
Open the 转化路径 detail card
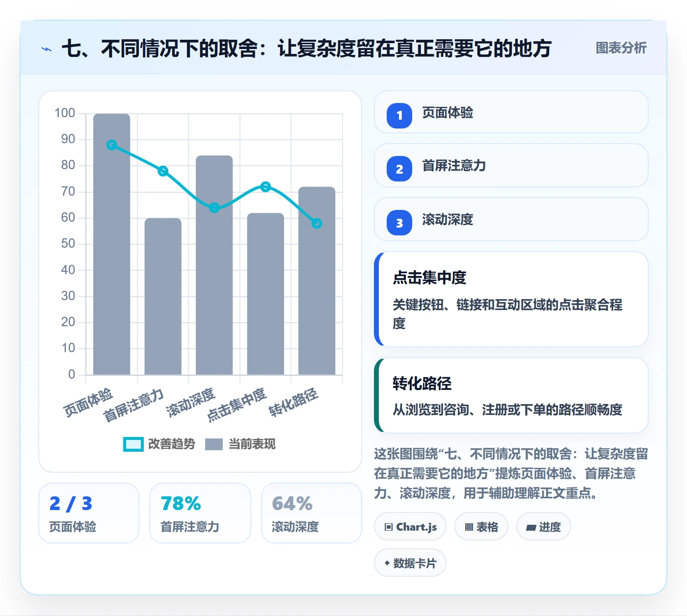(x=511, y=395)
